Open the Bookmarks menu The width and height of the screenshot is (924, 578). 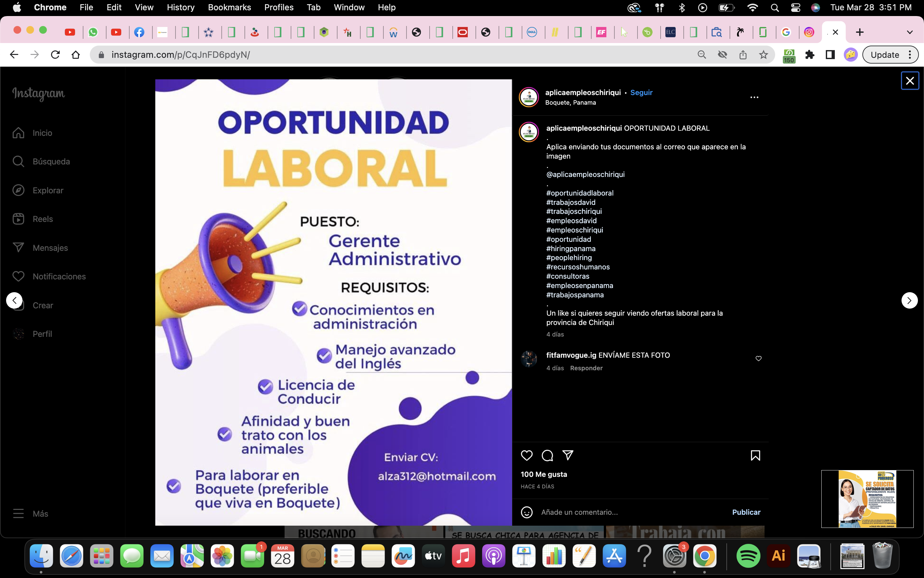click(229, 7)
